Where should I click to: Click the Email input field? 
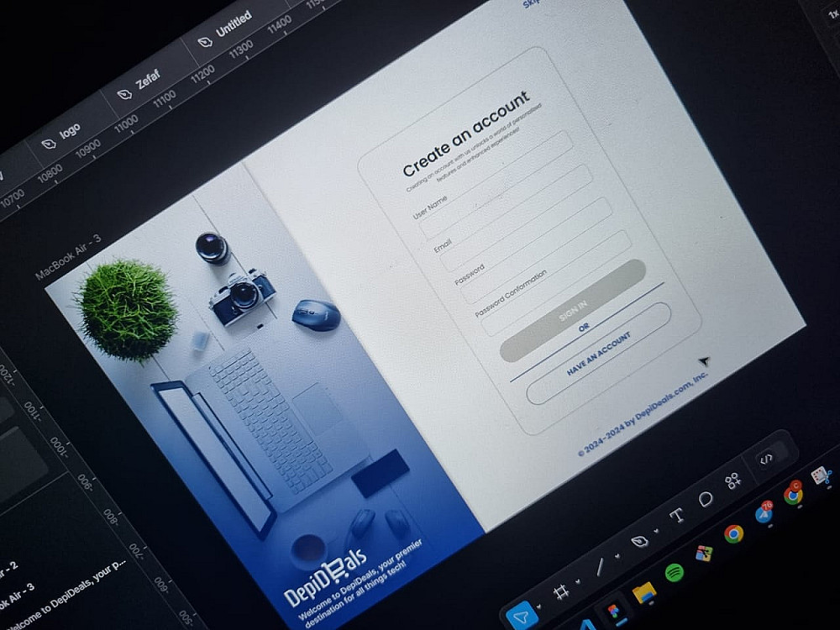point(516,218)
